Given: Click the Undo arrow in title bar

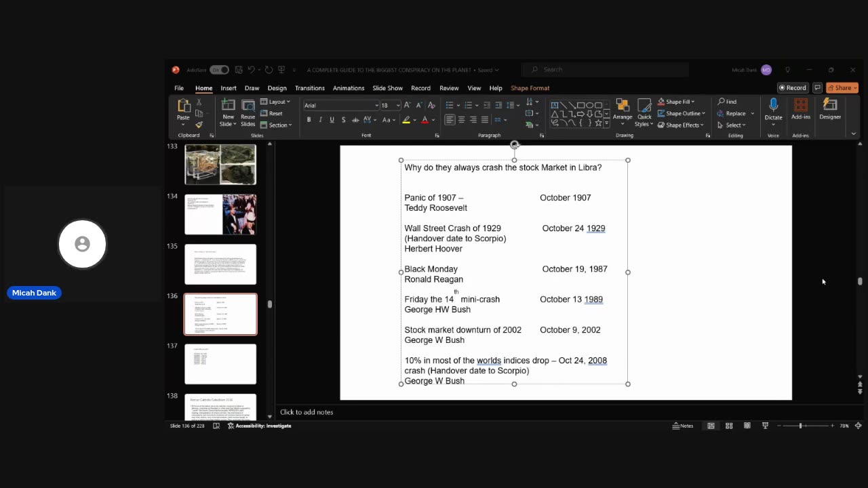Looking at the screenshot, I should point(252,70).
